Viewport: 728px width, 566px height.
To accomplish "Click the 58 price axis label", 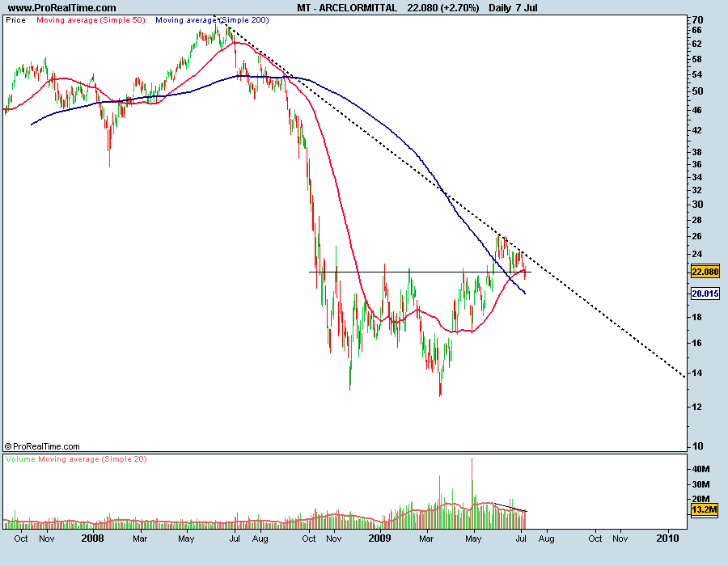I will click(697, 59).
